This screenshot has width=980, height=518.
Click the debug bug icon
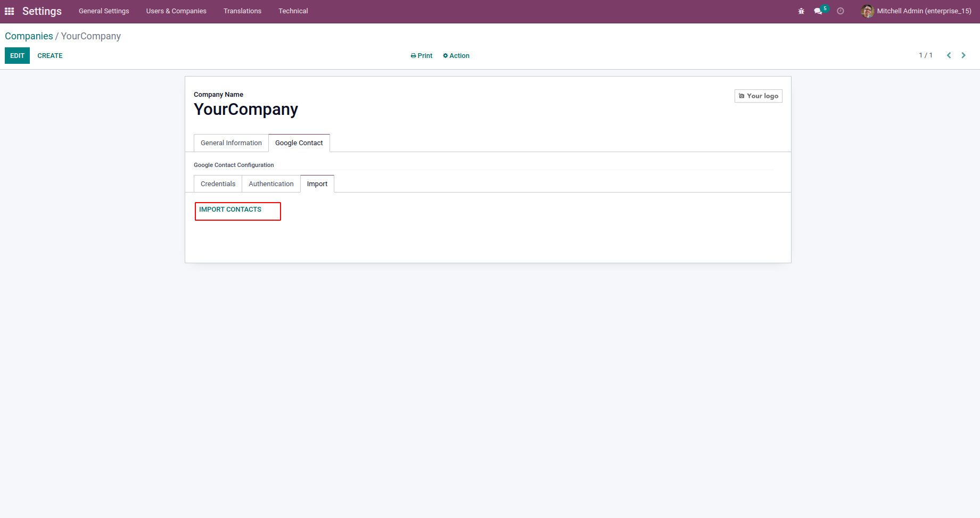(801, 11)
